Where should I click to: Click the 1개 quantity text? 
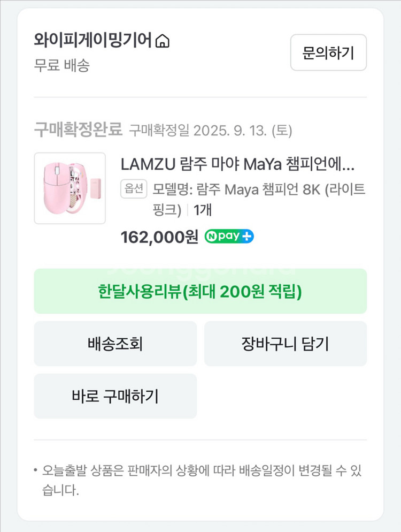[203, 210]
